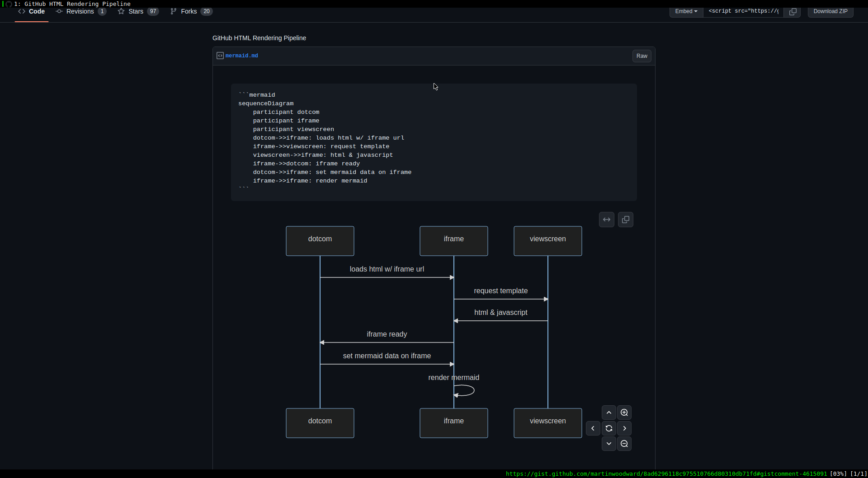Click the embed script URL field

(x=744, y=11)
